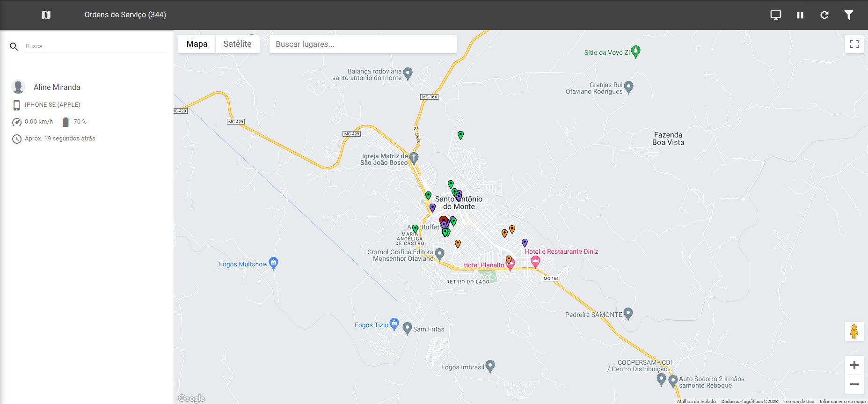
Task: Open Termos de Uso link
Action: tap(798, 401)
